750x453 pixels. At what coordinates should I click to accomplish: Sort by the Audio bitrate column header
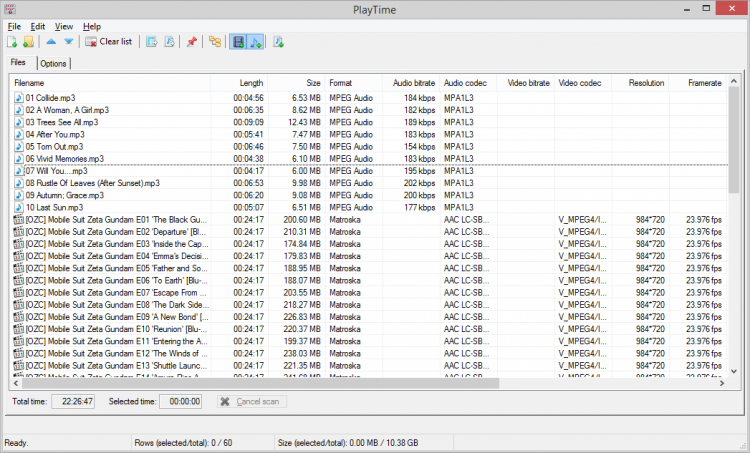click(411, 83)
